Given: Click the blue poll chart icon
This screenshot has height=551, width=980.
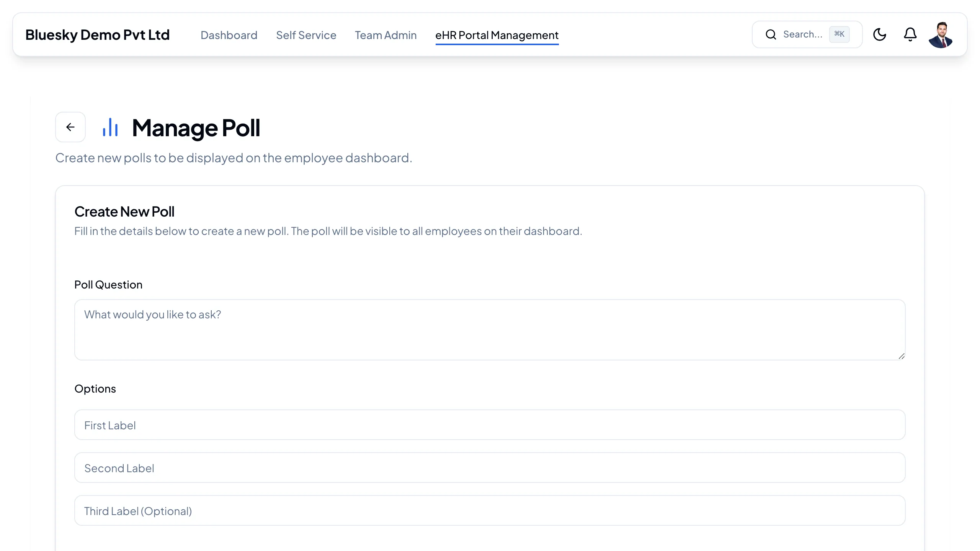Looking at the screenshot, I should pos(110,127).
